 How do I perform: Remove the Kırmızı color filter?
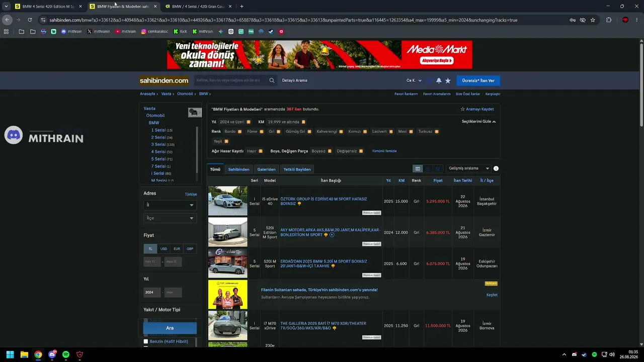(365, 132)
